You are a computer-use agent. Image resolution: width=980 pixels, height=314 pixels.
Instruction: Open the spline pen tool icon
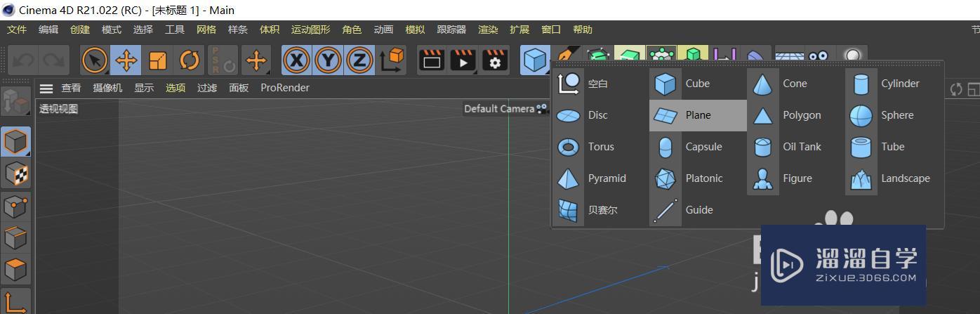click(x=567, y=53)
